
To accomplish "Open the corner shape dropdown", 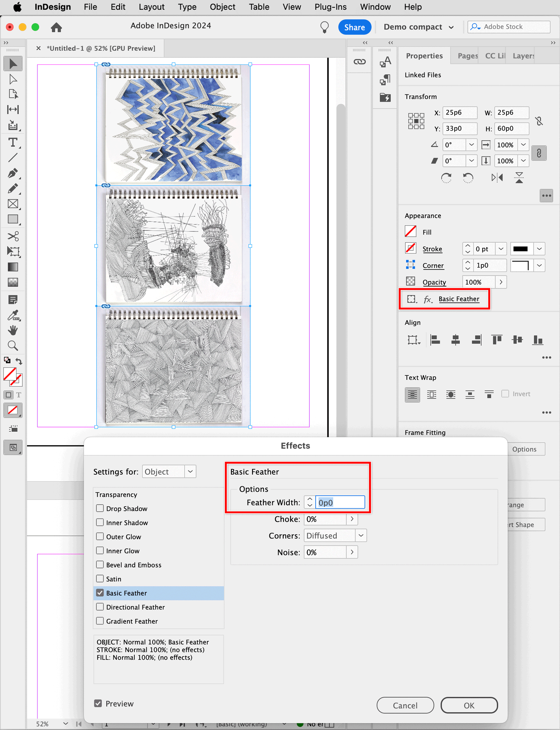I will pos(539,266).
